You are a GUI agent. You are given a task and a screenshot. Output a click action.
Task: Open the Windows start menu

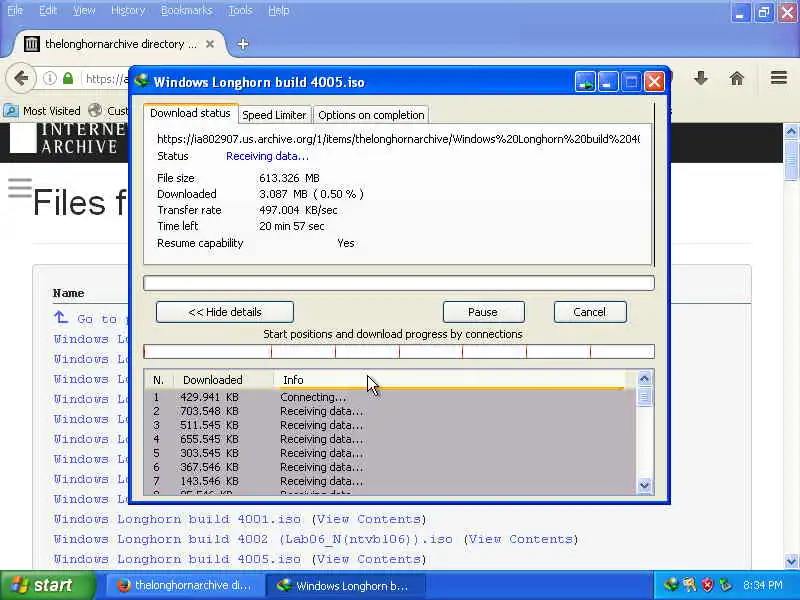pos(48,585)
